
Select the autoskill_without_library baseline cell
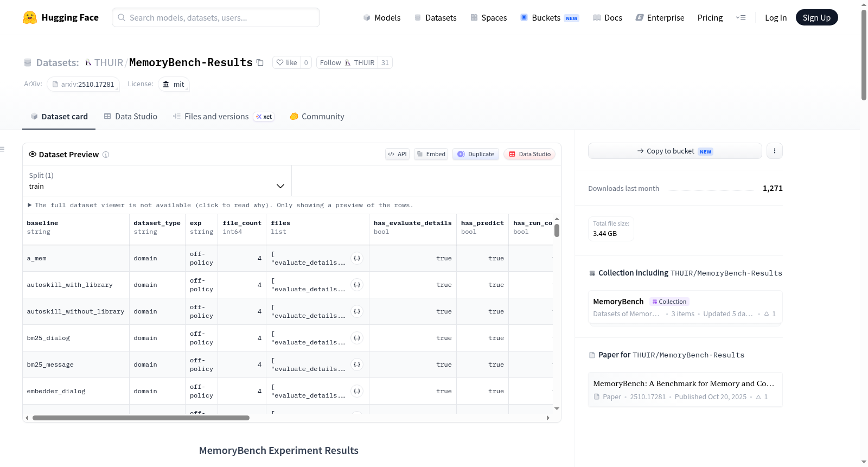point(76,311)
